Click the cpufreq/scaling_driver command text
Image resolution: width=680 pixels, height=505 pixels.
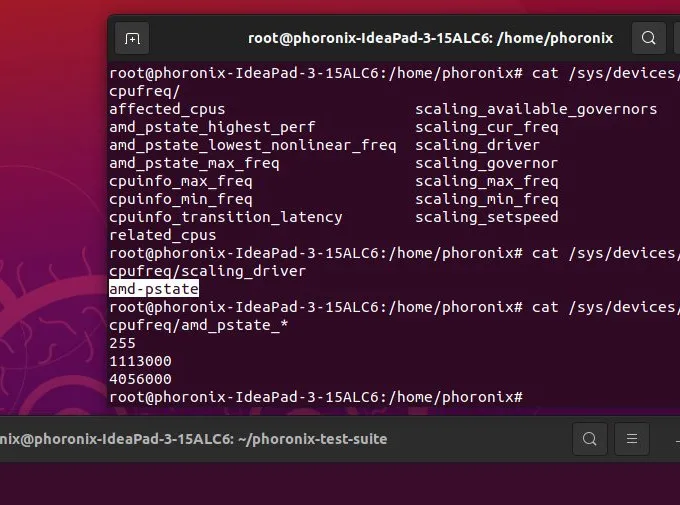[207, 272]
